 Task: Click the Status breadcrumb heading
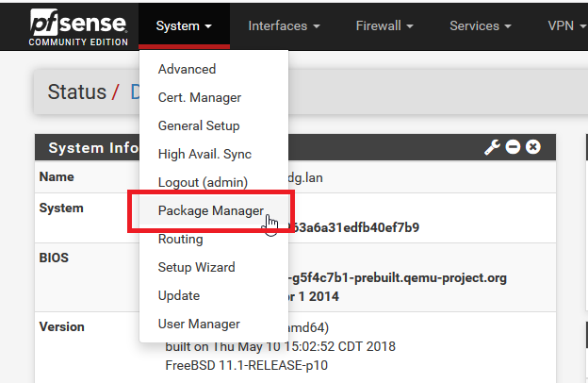[x=77, y=92]
